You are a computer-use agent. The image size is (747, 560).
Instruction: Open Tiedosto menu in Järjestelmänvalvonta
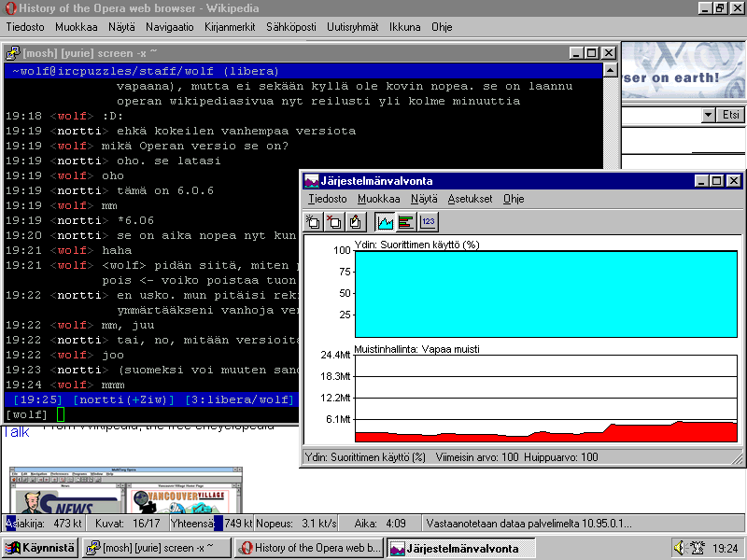(328, 199)
